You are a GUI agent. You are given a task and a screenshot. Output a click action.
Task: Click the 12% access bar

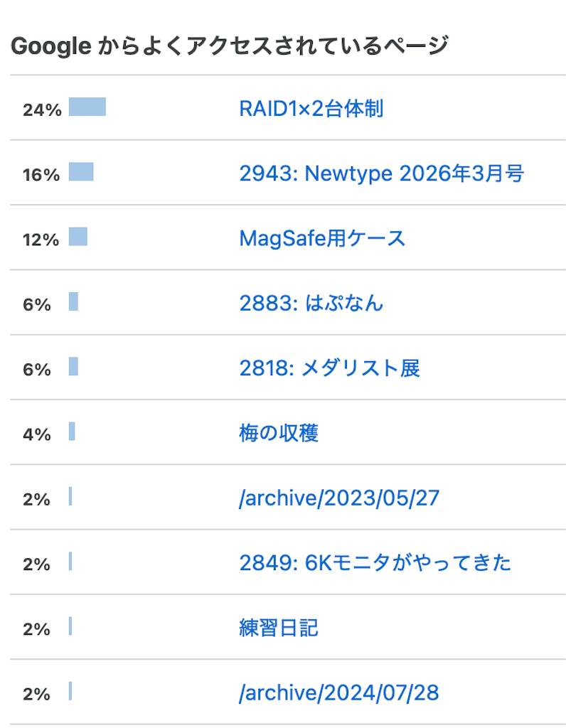[x=78, y=237]
